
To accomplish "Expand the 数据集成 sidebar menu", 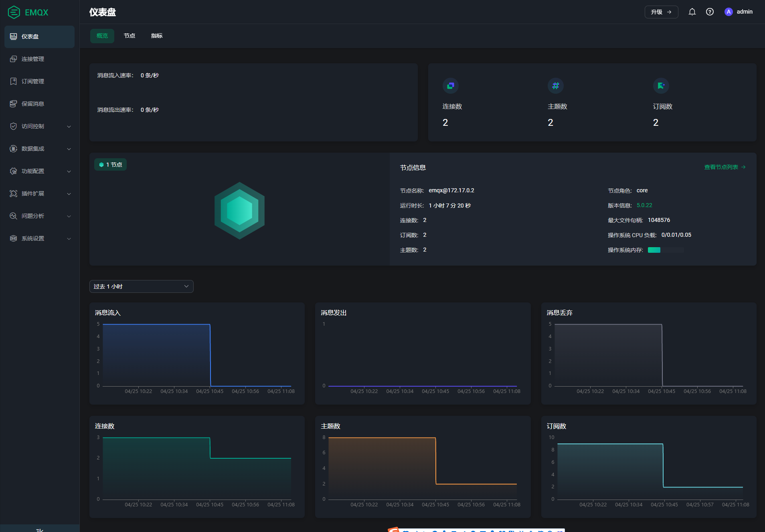I will pos(39,149).
